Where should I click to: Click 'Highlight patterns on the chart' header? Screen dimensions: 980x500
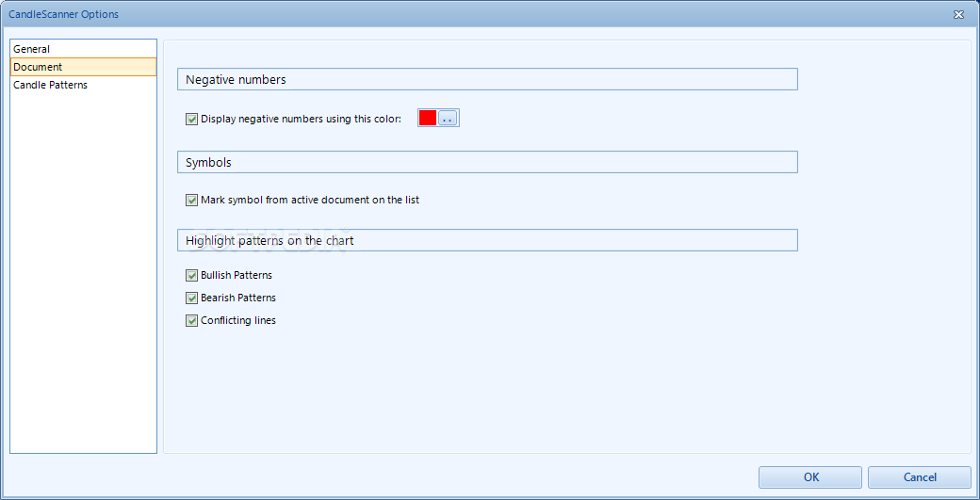(487, 240)
